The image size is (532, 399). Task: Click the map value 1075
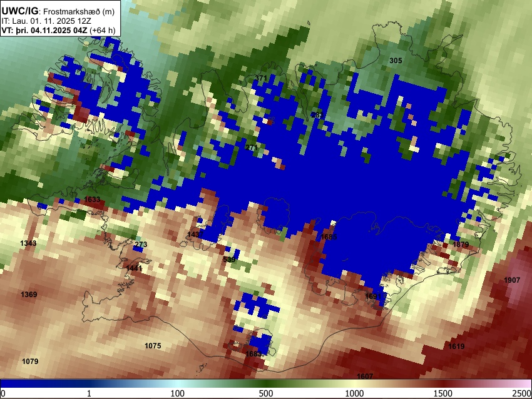tap(153, 346)
